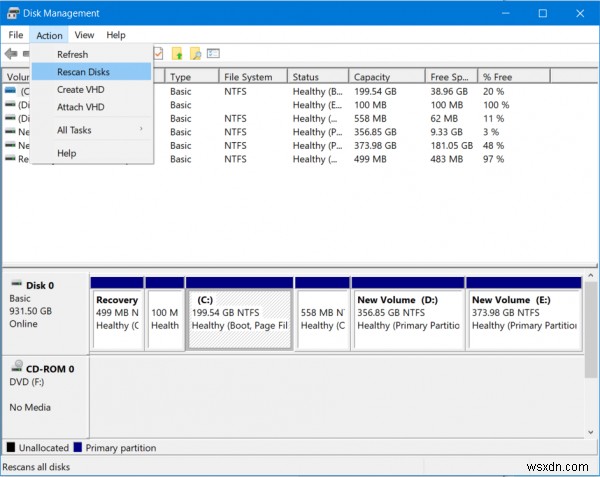
Task: Click the Disk Management title bar icon
Action: pyautogui.click(x=11, y=14)
